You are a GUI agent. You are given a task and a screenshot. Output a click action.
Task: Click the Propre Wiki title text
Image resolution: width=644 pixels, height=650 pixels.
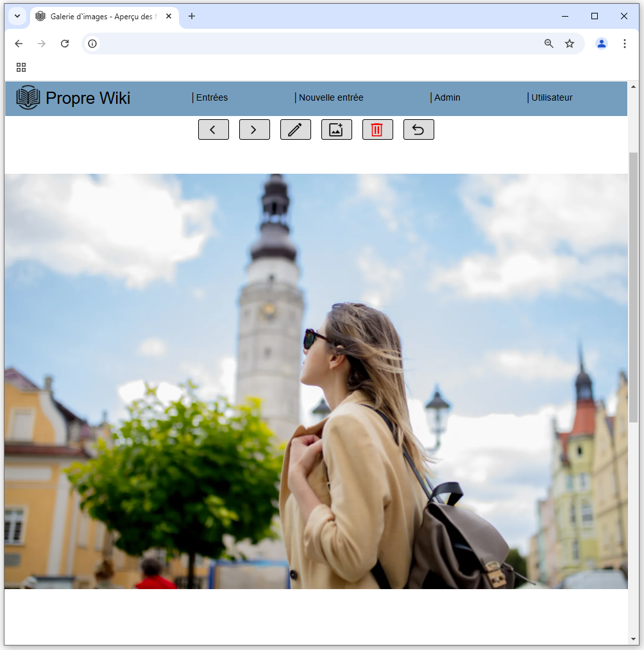point(88,98)
